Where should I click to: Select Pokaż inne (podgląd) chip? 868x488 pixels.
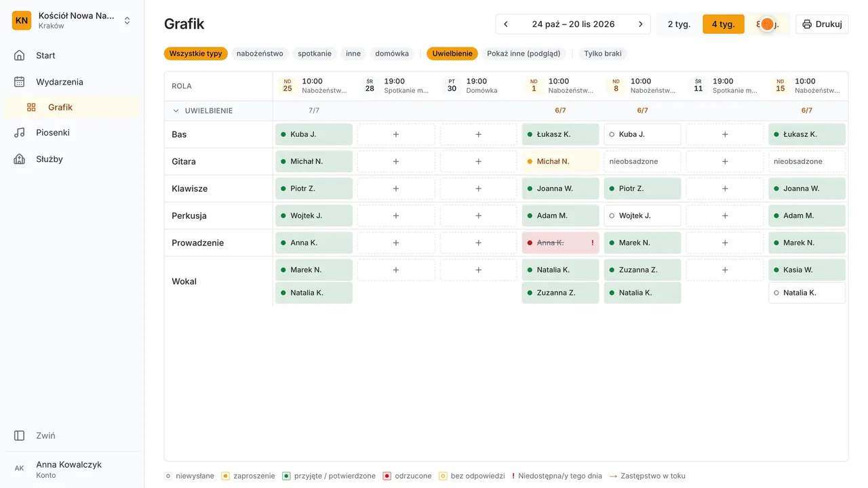[x=524, y=54]
